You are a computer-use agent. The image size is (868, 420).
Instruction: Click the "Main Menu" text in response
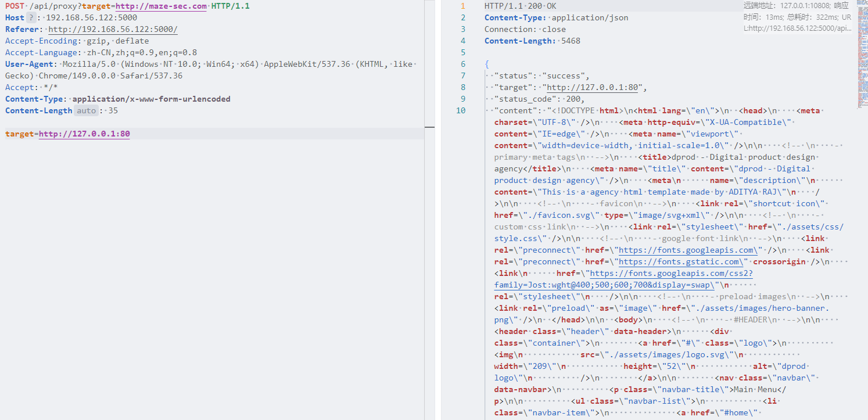(755, 389)
